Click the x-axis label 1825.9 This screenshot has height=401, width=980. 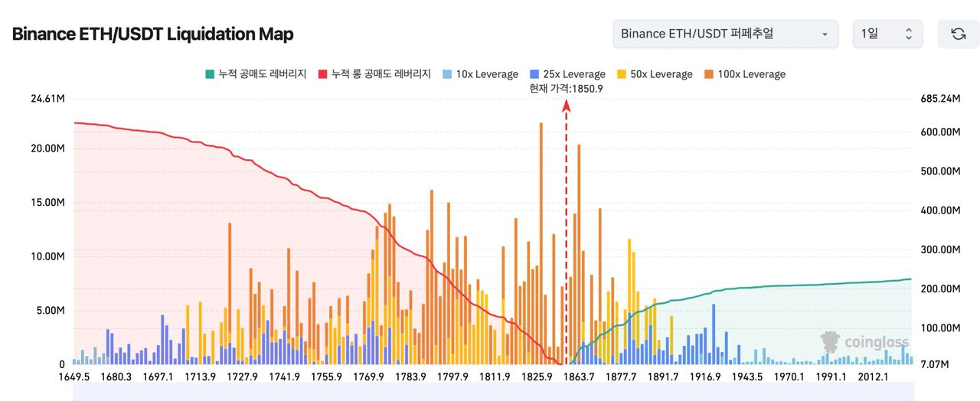click(x=537, y=376)
